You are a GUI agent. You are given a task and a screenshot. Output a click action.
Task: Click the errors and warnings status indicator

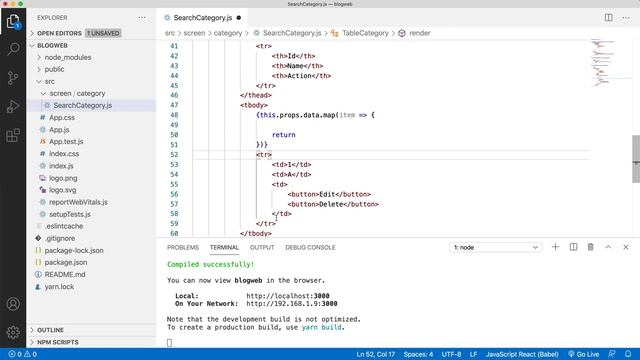click(x=22, y=354)
